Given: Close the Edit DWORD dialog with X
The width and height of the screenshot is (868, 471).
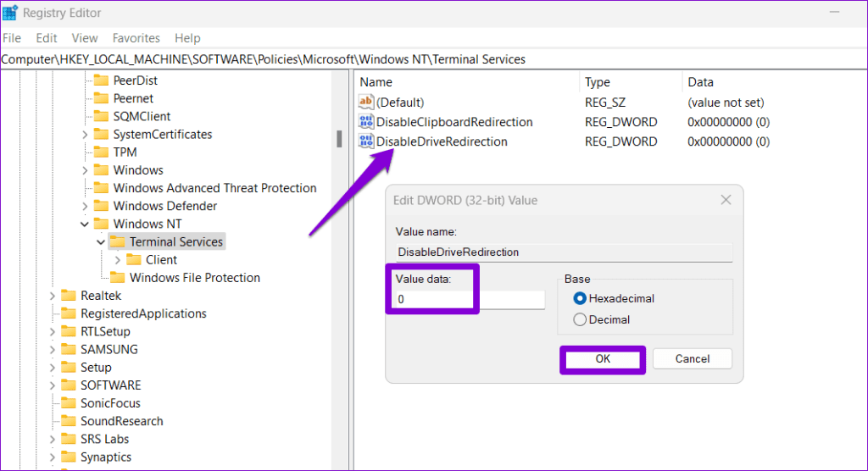Looking at the screenshot, I should pyautogui.click(x=726, y=201).
